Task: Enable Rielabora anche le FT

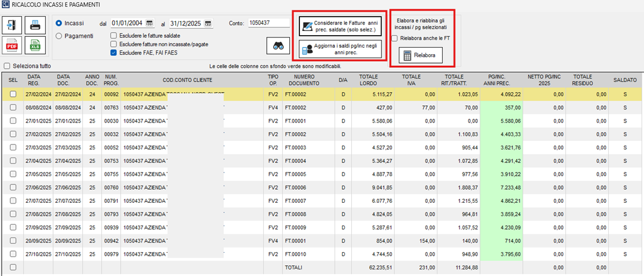Action: pyautogui.click(x=395, y=39)
